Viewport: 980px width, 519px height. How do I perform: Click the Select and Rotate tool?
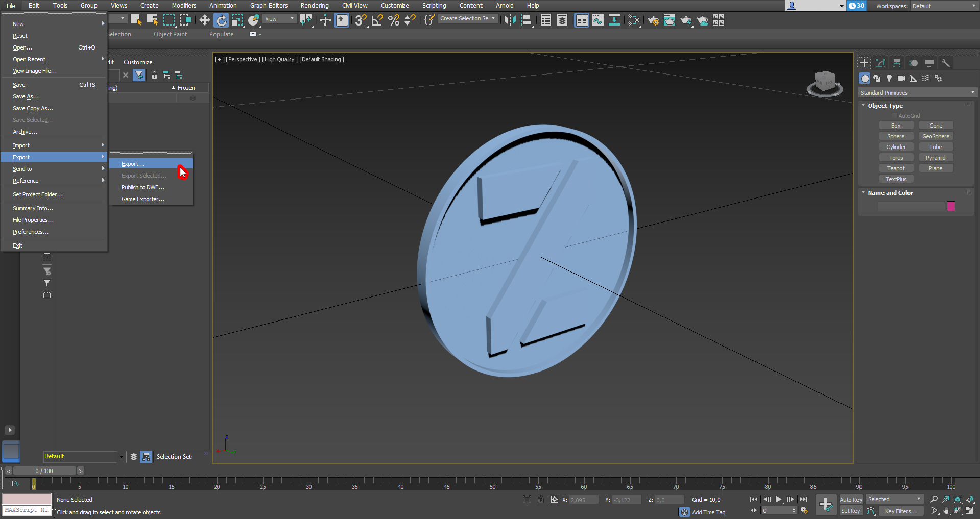tap(221, 20)
